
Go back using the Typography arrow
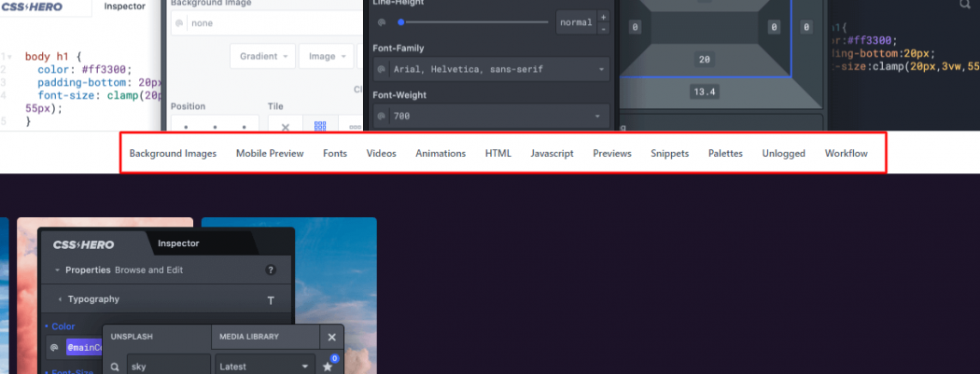(60, 299)
